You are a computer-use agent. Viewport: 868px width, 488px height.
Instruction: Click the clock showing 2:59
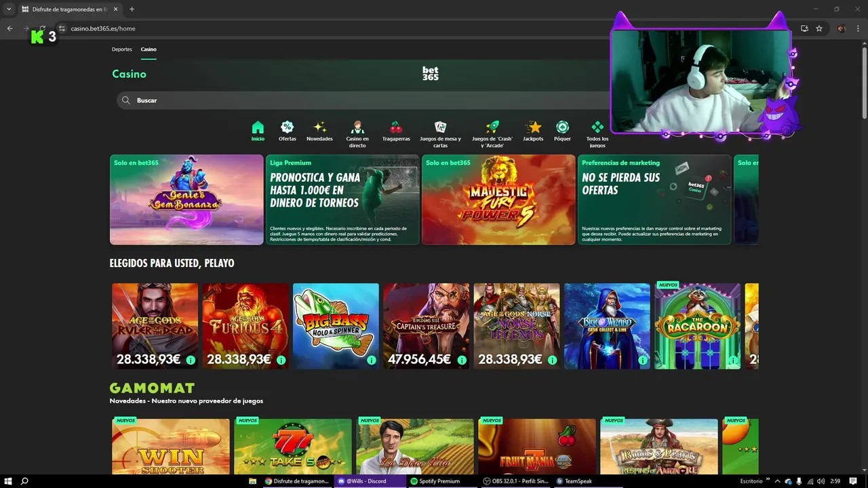[835, 481]
